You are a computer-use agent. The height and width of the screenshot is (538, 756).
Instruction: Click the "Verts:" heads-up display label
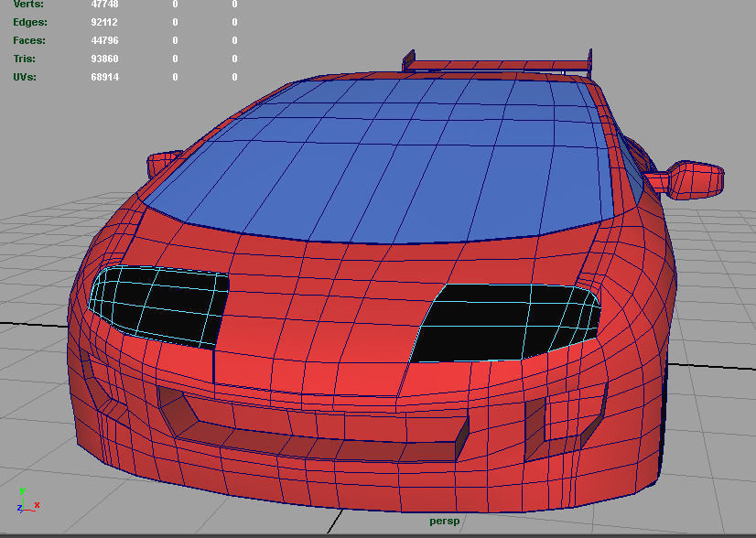coord(28,5)
